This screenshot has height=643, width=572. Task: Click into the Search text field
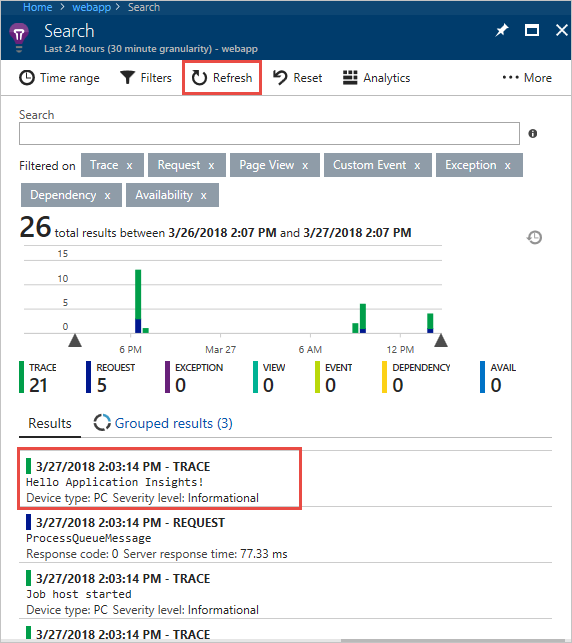[x=269, y=133]
